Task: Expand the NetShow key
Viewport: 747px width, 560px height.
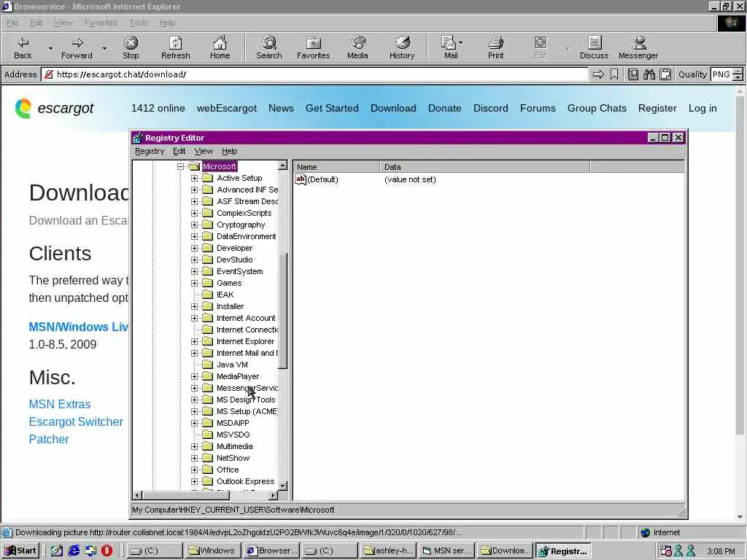Action: coord(194,458)
